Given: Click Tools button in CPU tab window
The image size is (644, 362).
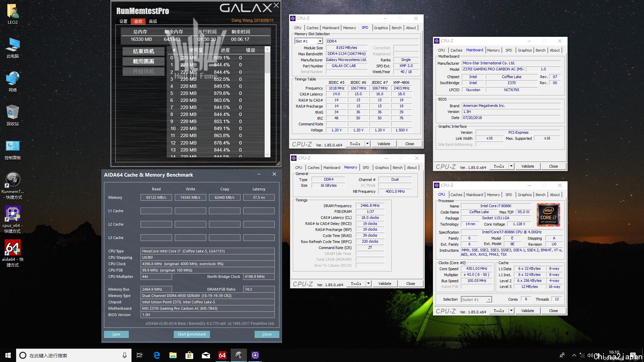Looking at the screenshot, I should coord(499,311).
